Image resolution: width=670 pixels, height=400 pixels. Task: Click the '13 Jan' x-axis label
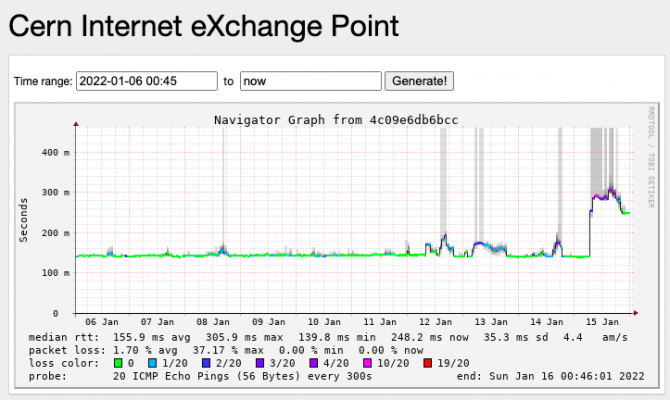[x=491, y=322]
